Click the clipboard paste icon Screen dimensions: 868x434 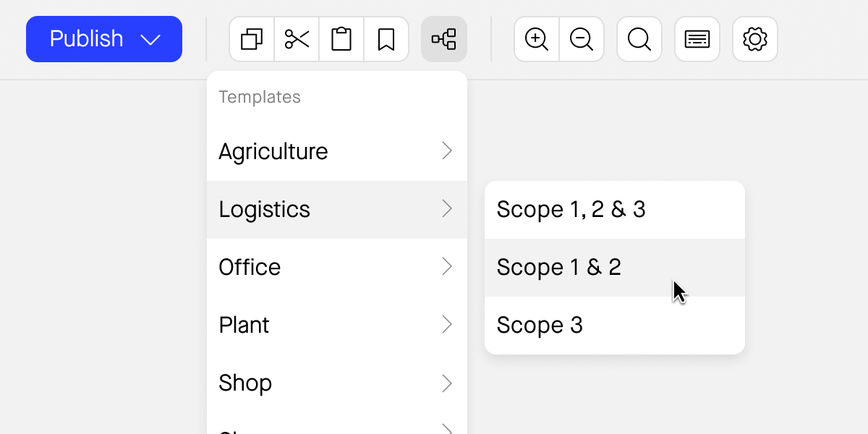(341, 39)
